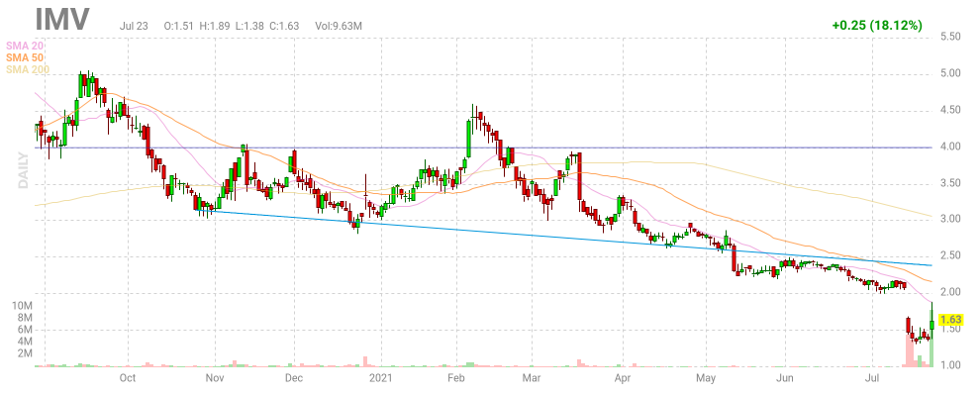
Task: Click the 5.50 price axis label
Action: [950, 37]
